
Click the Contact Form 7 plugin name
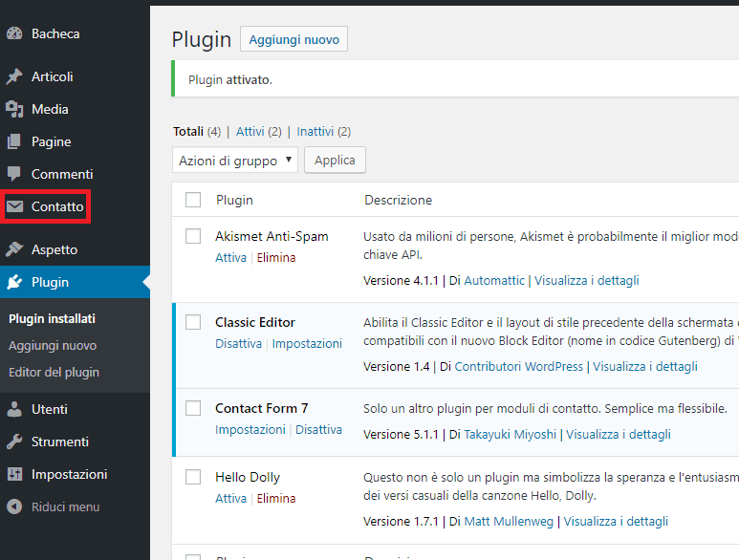[262, 408]
